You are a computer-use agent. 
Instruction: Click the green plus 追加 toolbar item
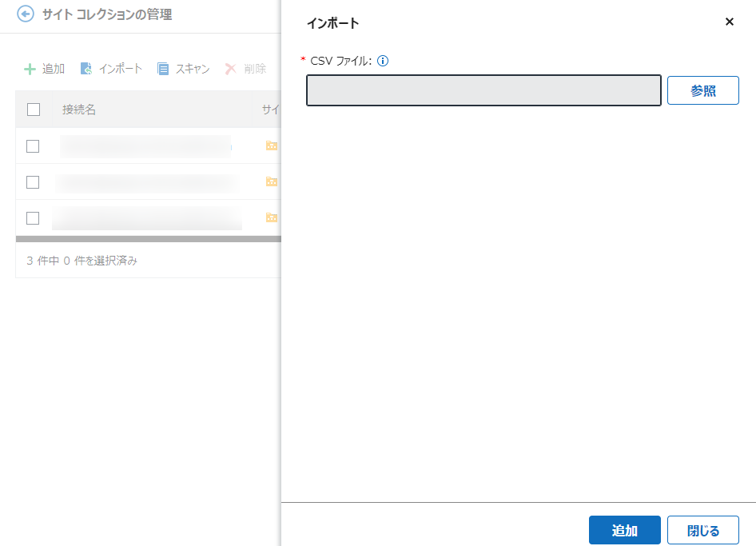point(45,69)
